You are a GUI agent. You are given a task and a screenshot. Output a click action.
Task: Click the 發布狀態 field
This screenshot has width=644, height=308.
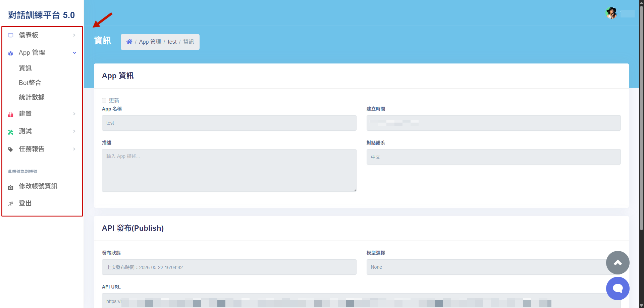point(229,267)
